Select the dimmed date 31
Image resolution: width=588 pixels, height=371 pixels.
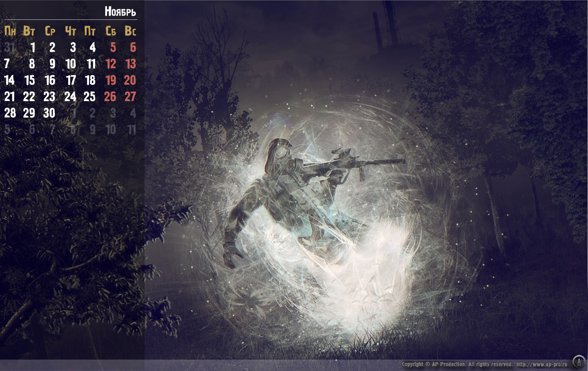[x=9, y=47]
